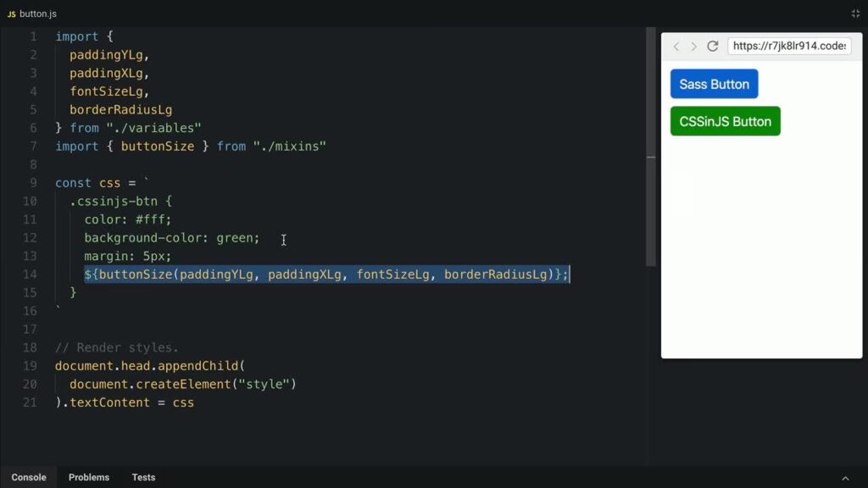Click the browser preview forward arrow
868x488 pixels.
(x=693, y=47)
